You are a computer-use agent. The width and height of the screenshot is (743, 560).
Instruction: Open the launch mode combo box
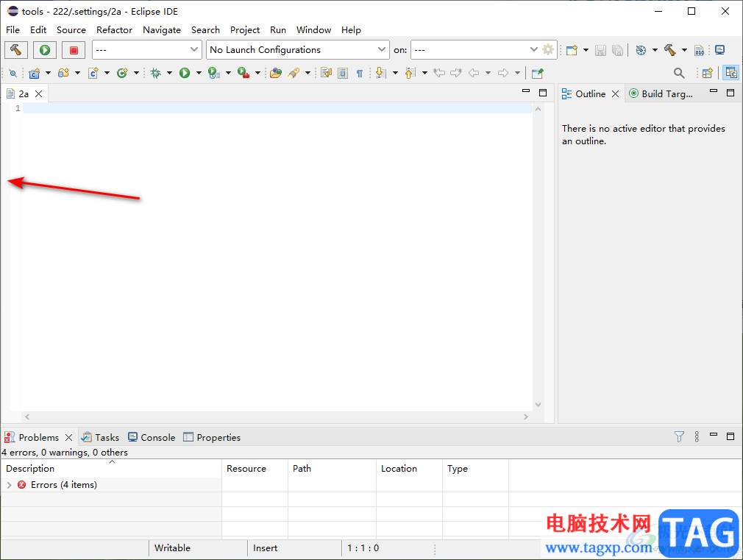click(146, 50)
